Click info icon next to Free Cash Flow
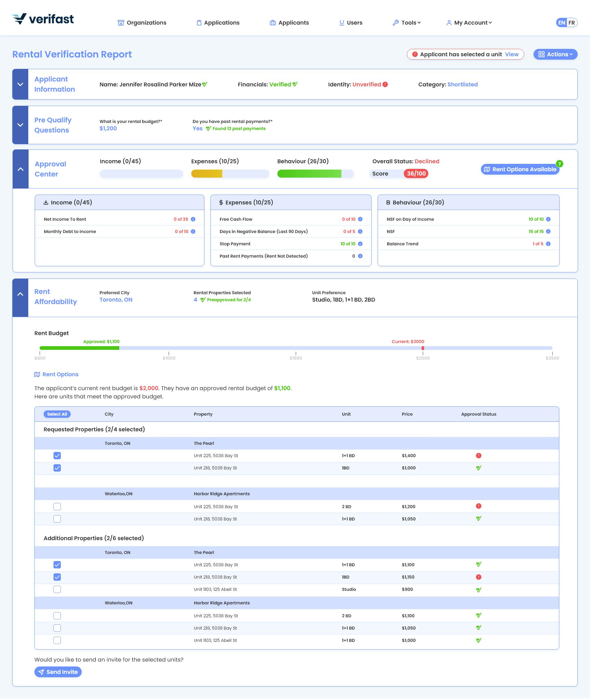This screenshot has width=590, height=700. pos(360,219)
